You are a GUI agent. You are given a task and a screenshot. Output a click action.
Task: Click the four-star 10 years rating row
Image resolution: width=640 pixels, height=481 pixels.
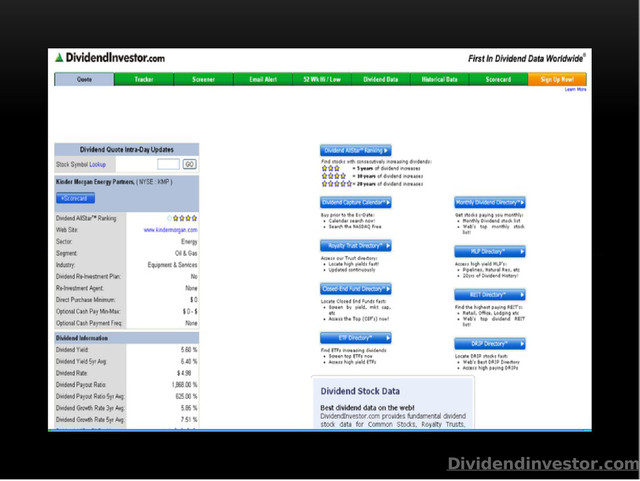[372, 176]
